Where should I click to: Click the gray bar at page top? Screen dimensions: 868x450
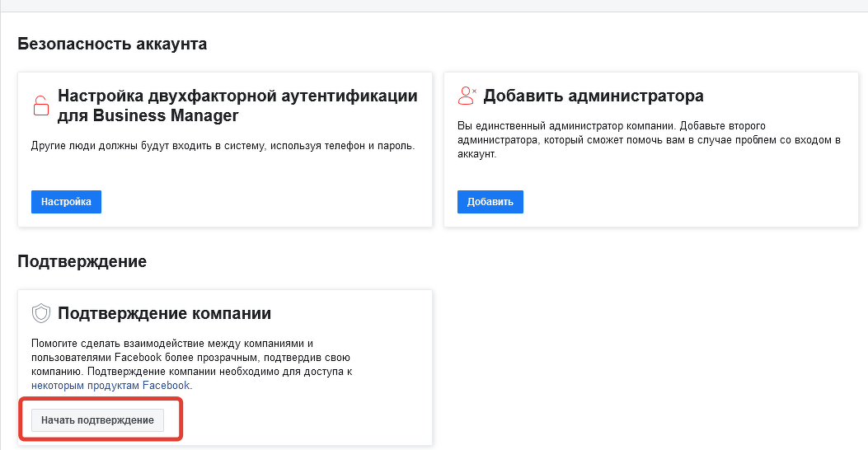[x=434, y=6]
